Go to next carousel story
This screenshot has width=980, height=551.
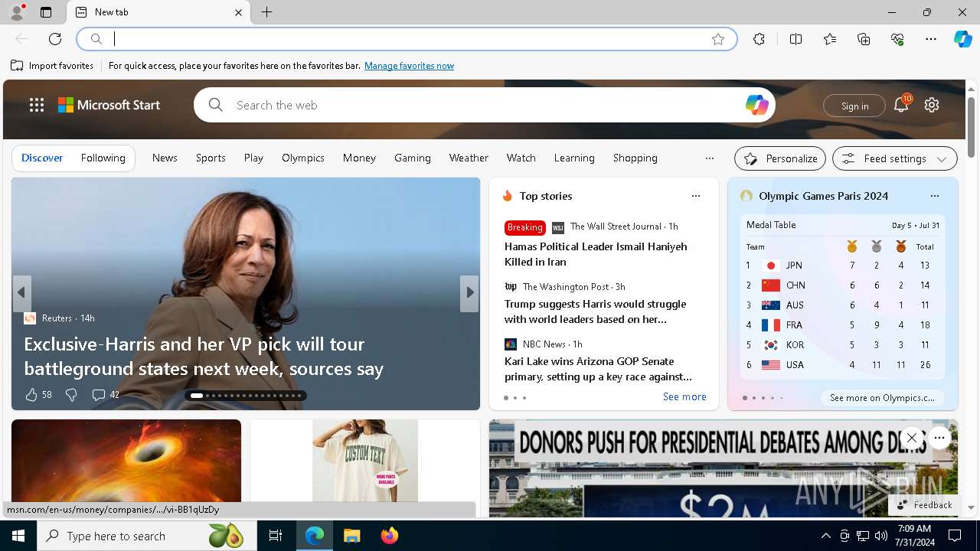[x=469, y=293]
